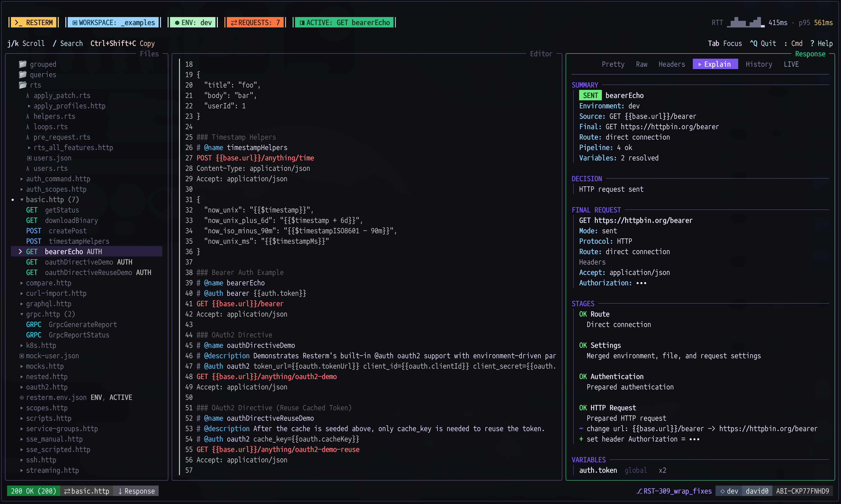Open the LIVE tab
This screenshot has width=841, height=504.
pos(791,64)
